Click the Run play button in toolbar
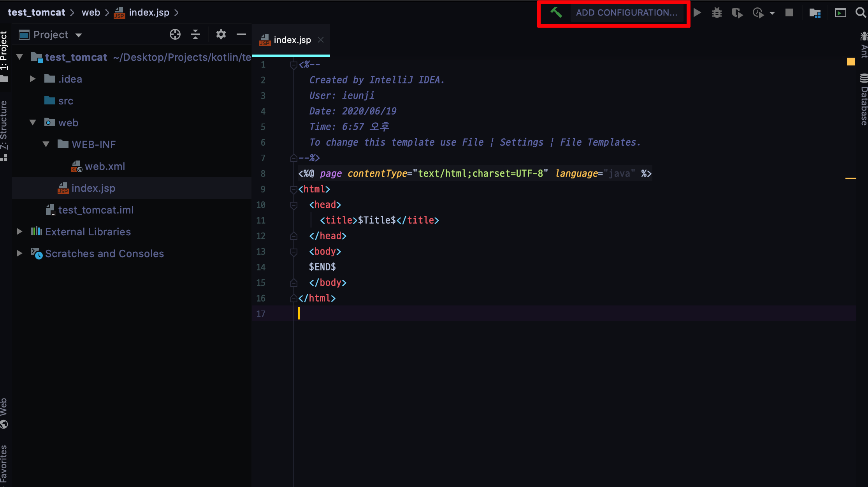Viewport: 868px width, 487px height. tap(697, 12)
